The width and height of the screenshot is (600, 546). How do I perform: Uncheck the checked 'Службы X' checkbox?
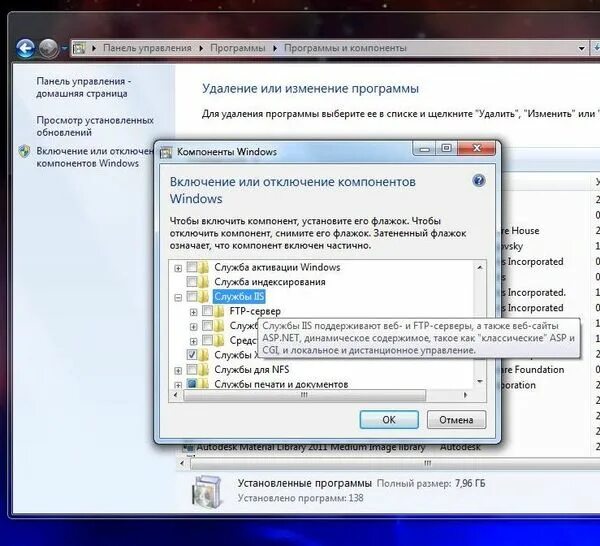click(x=192, y=355)
